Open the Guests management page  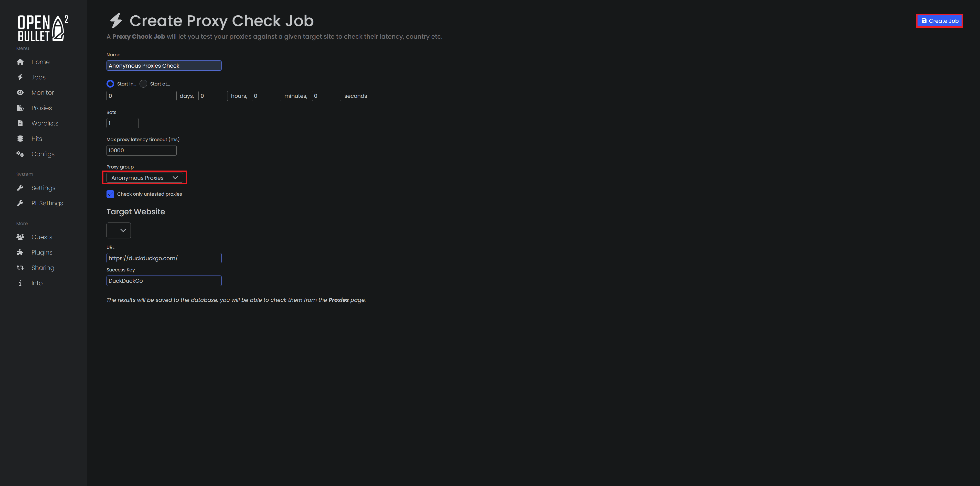[41, 237]
